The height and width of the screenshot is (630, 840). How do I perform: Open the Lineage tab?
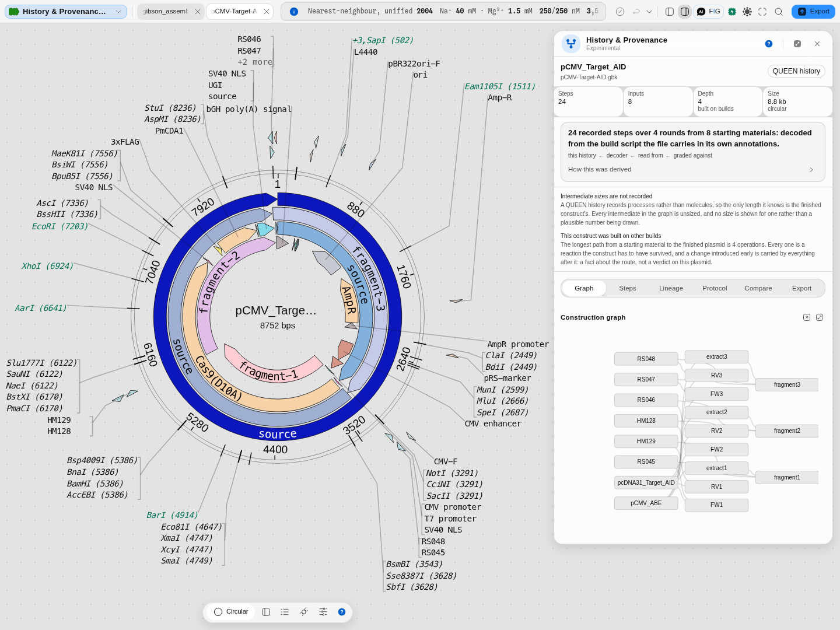pyautogui.click(x=671, y=288)
